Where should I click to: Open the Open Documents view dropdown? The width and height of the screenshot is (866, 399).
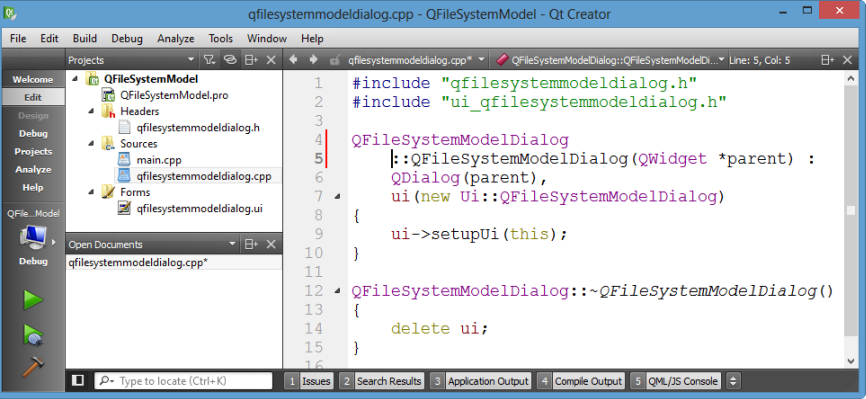point(233,244)
